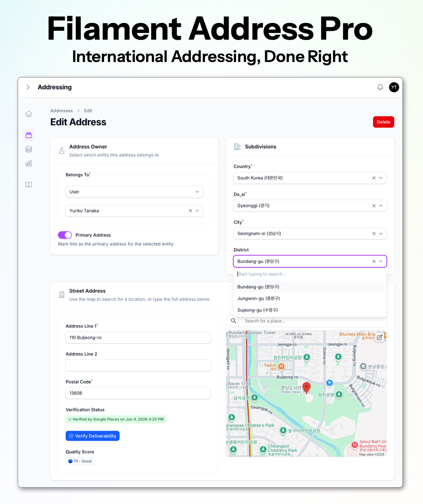Clear the Bundang-gu district selection
Screen dimensions: 423x504
(374, 261)
